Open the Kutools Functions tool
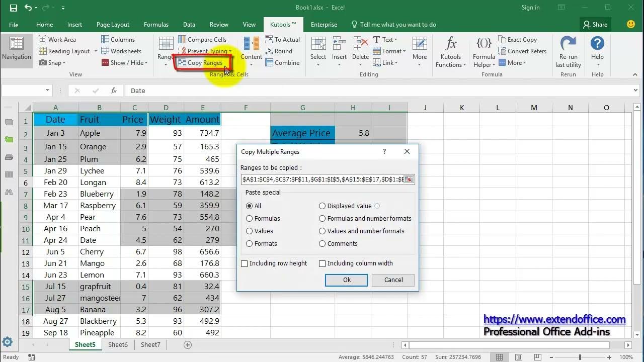Image resolution: width=644 pixels, height=362 pixels. coord(451,51)
